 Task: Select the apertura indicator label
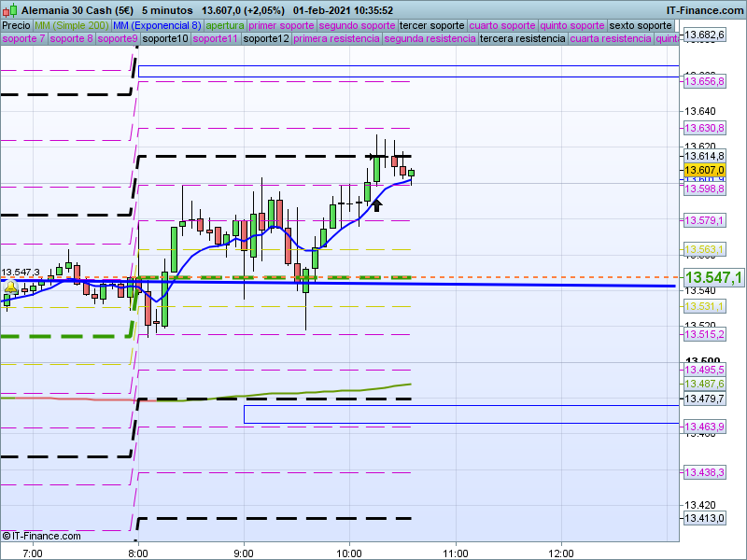225,25
